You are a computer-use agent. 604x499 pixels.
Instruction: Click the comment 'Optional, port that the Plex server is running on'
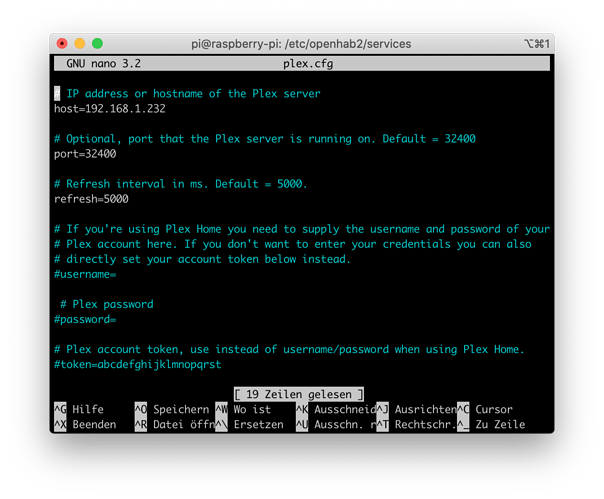coord(220,139)
